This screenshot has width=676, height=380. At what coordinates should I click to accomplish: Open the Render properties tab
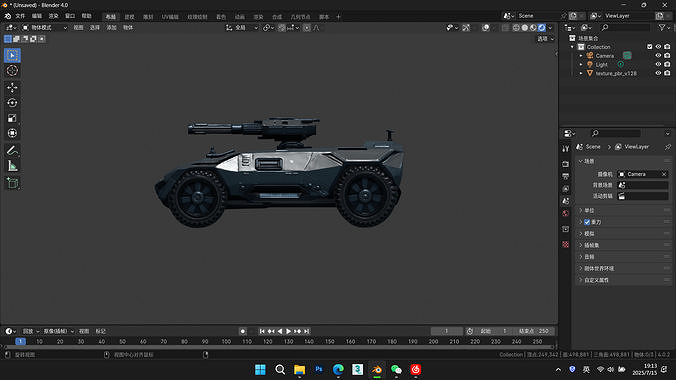tap(565, 164)
